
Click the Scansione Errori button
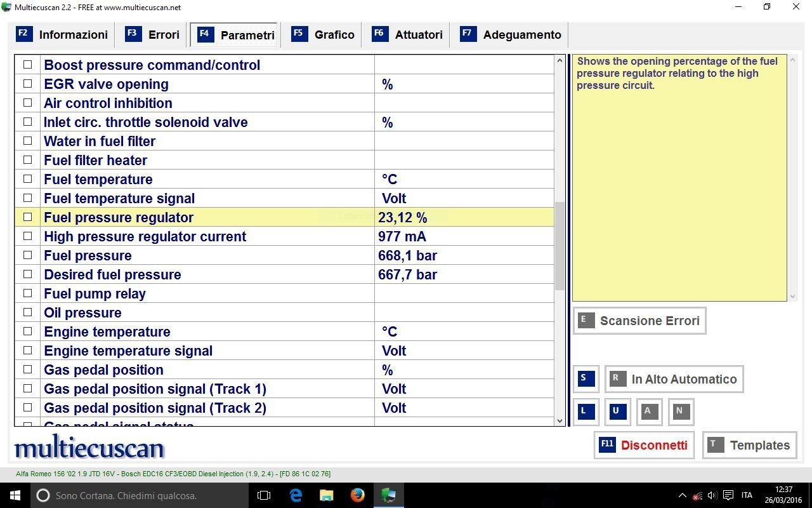click(x=639, y=321)
